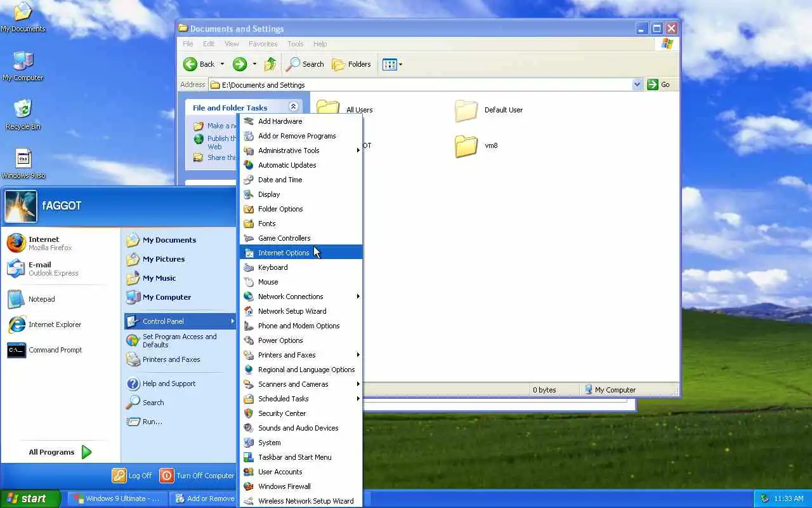Viewport: 812px width, 508px height.
Task: Launch Network Setup Wizard
Action: tap(301, 311)
